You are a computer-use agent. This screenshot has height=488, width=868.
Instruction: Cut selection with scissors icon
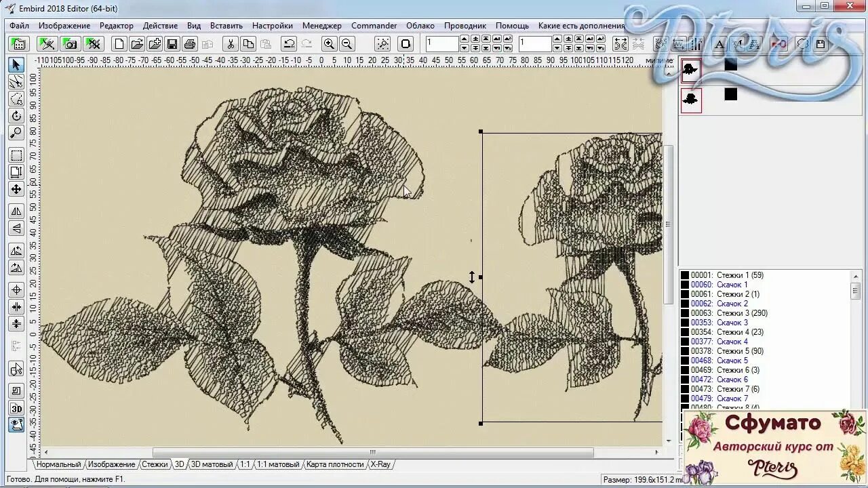(x=231, y=44)
